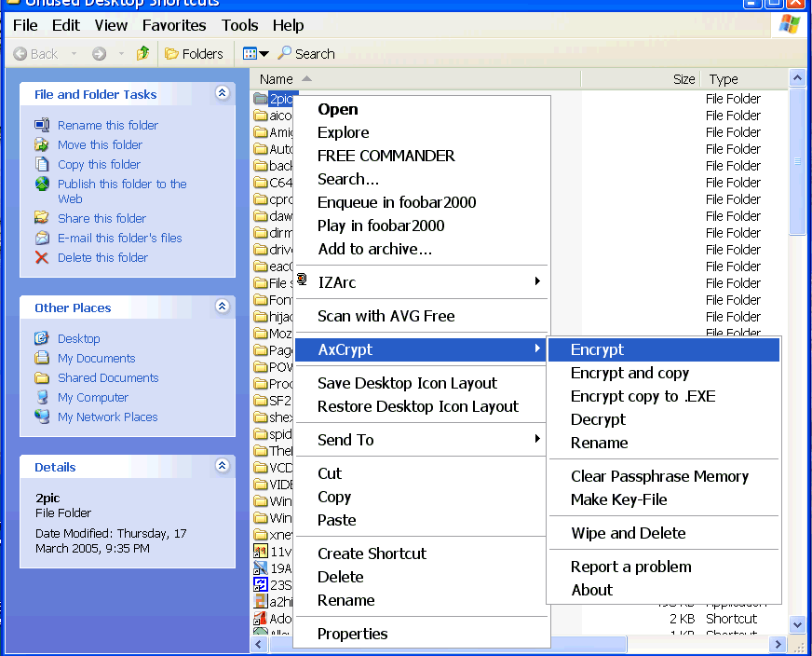Click the IZArc icon in context menu
Viewport: 812px width, 656px height.
[x=302, y=280]
